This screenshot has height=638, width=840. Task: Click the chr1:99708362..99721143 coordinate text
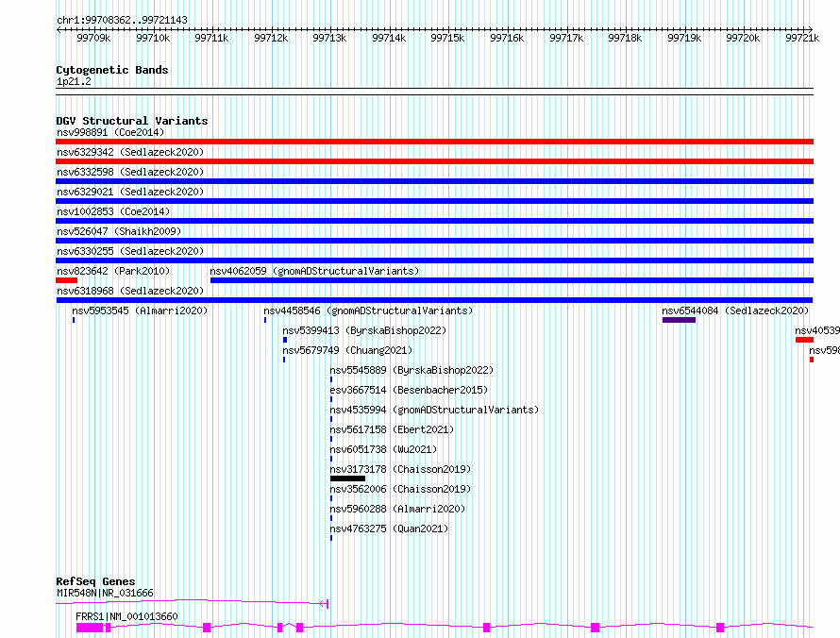click(x=122, y=21)
